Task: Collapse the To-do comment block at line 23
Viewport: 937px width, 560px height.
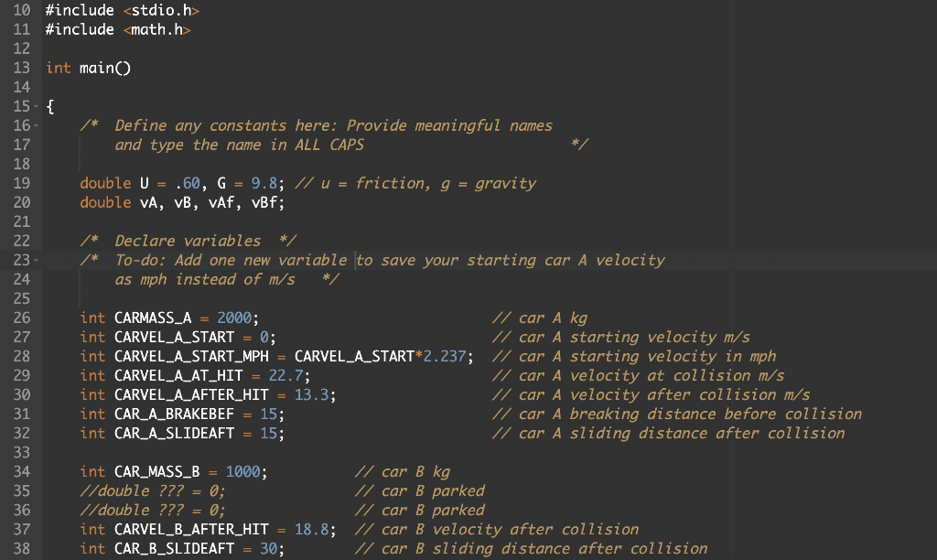Action: (35, 260)
